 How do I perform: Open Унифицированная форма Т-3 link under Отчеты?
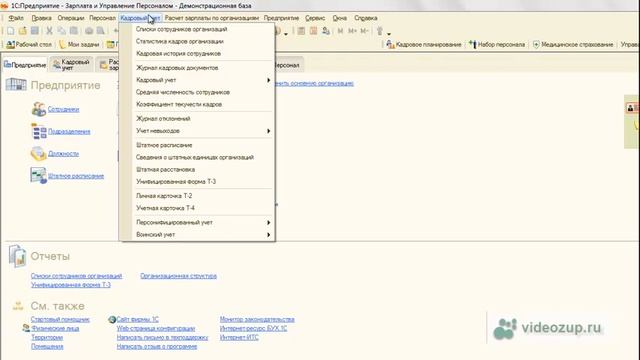71,285
